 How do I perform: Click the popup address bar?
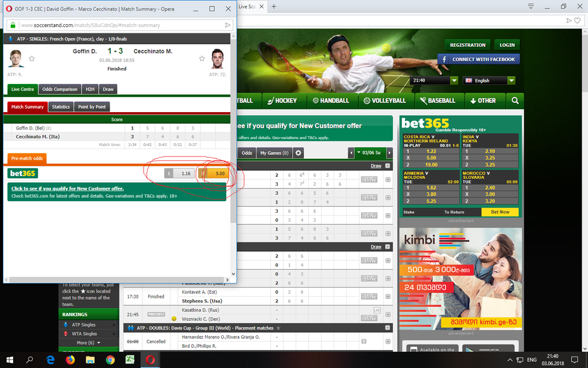[x=120, y=25]
